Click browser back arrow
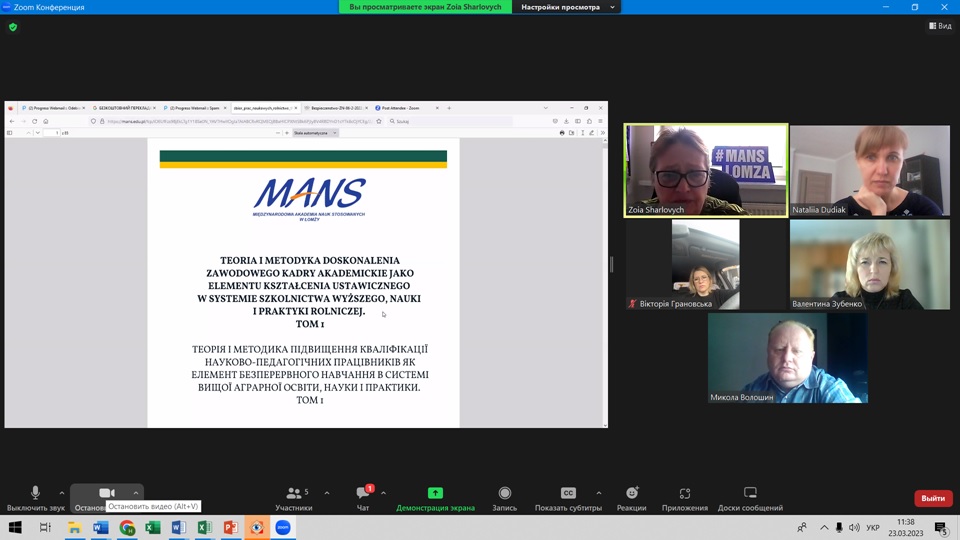This screenshot has height=540, width=960. [x=12, y=121]
